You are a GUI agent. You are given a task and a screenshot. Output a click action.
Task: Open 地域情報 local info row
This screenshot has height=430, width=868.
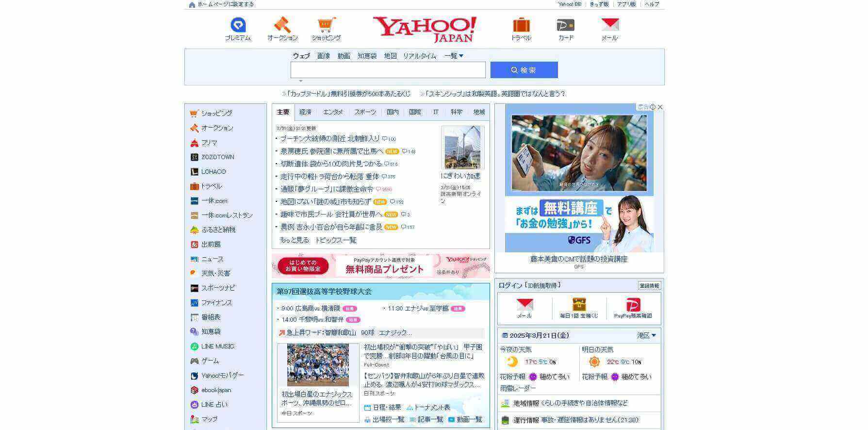[x=579, y=403]
